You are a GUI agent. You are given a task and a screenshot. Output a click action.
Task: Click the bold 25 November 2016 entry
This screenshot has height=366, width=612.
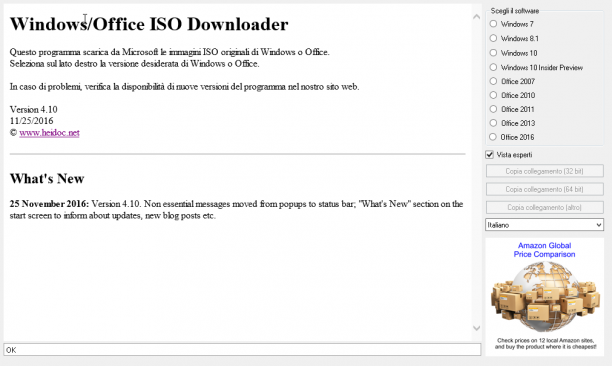coord(49,204)
